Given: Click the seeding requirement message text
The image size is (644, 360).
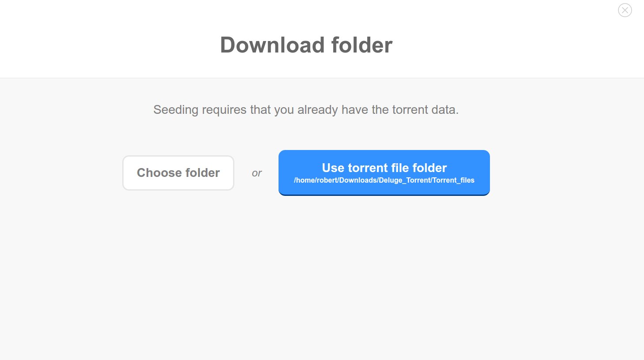Looking at the screenshot, I should pyautogui.click(x=306, y=110).
